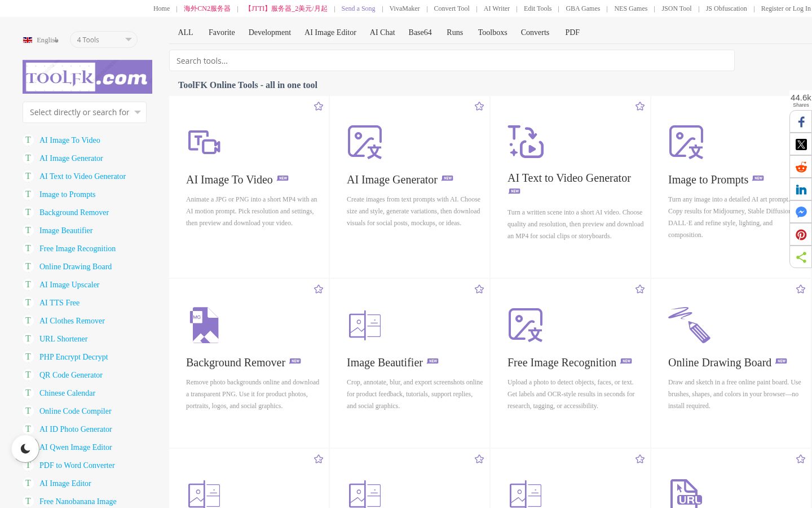
Task: Click the URL tool icon in bottom row
Action: pos(686,494)
